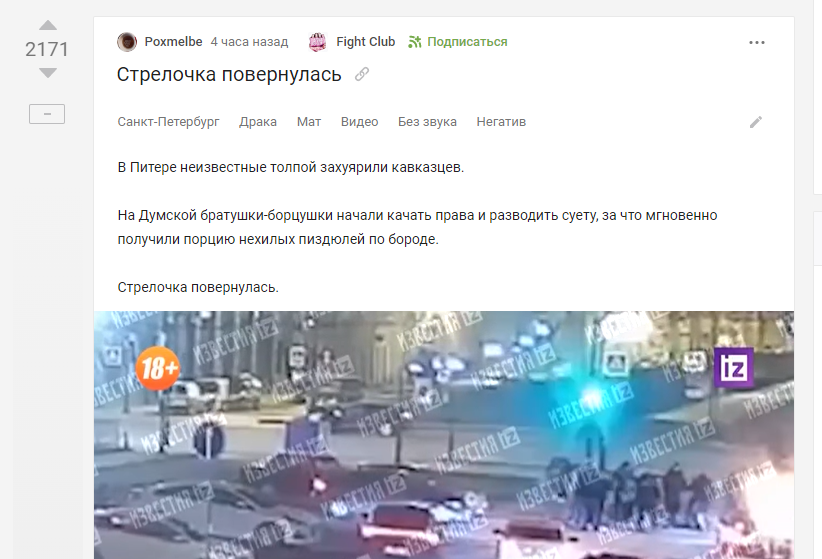Subscribe via the green Подписаться button
The width and height of the screenshot is (822, 559).
467,42
